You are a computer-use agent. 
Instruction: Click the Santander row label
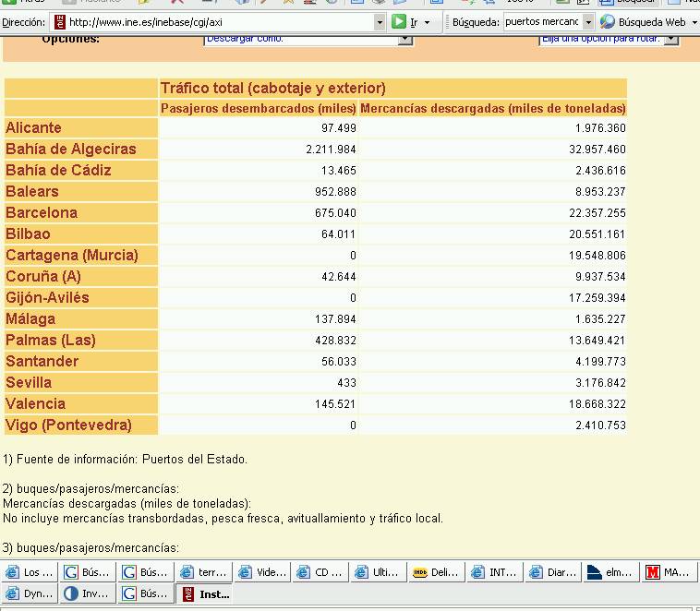click(42, 361)
